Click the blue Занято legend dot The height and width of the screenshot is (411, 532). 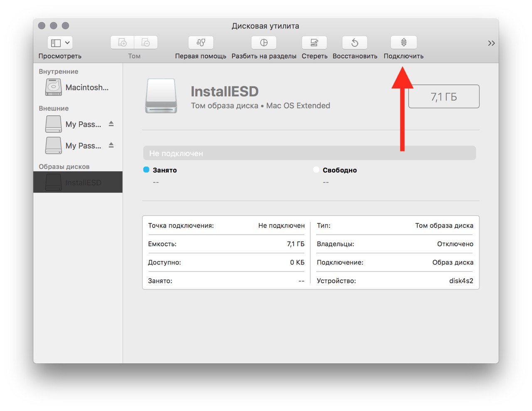point(146,170)
